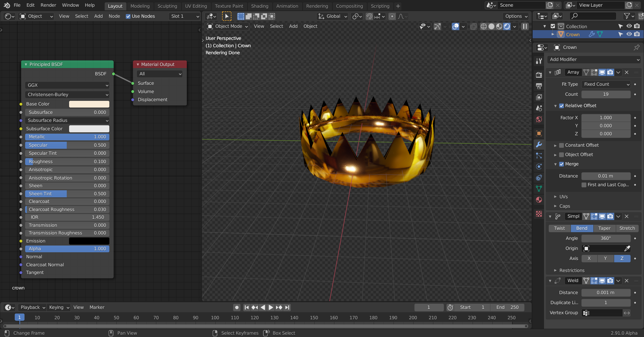Open the Add Modifier dropdown

[594, 60]
